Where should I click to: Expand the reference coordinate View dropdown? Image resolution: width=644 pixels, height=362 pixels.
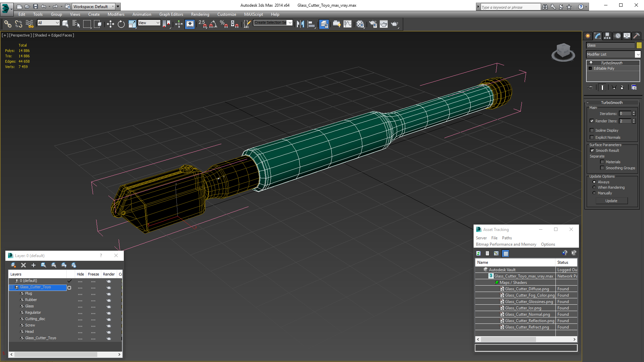(x=158, y=23)
